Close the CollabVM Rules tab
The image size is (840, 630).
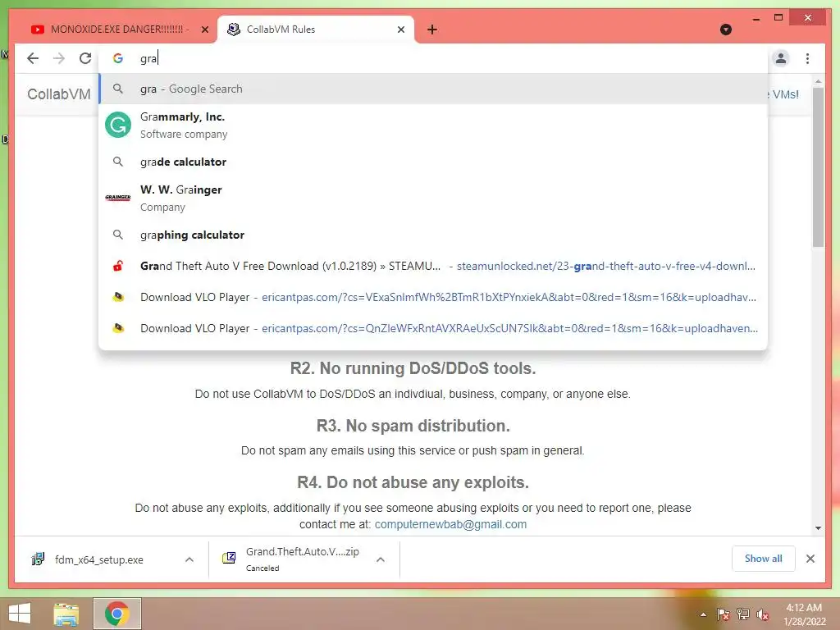pyautogui.click(x=400, y=30)
